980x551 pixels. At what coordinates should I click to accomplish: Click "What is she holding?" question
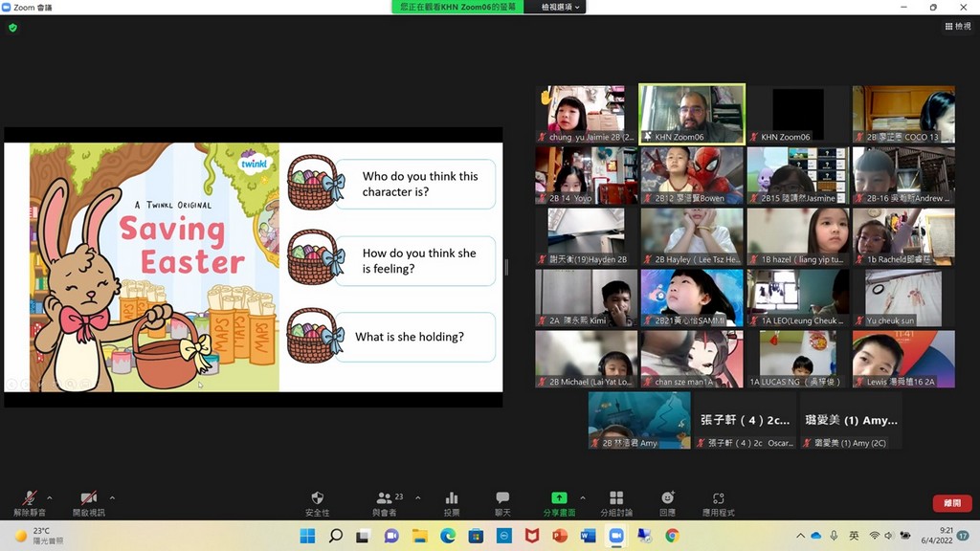pyautogui.click(x=410, y=337)
